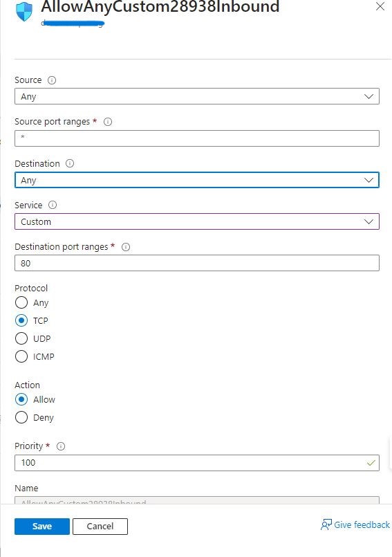Cancel editing the rule
The height and width of the screenshot is (557, 392).
click(100, 527)
